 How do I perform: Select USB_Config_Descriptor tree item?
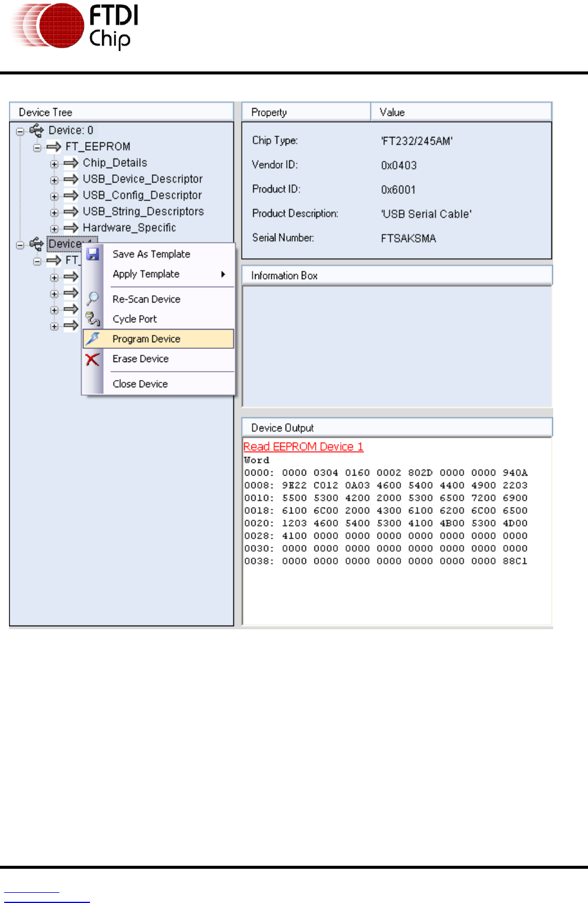click(x=142, y=195)
